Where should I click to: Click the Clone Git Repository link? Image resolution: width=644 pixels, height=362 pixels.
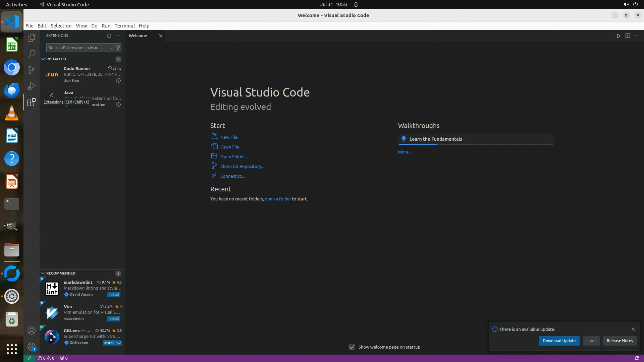[242, 166]
